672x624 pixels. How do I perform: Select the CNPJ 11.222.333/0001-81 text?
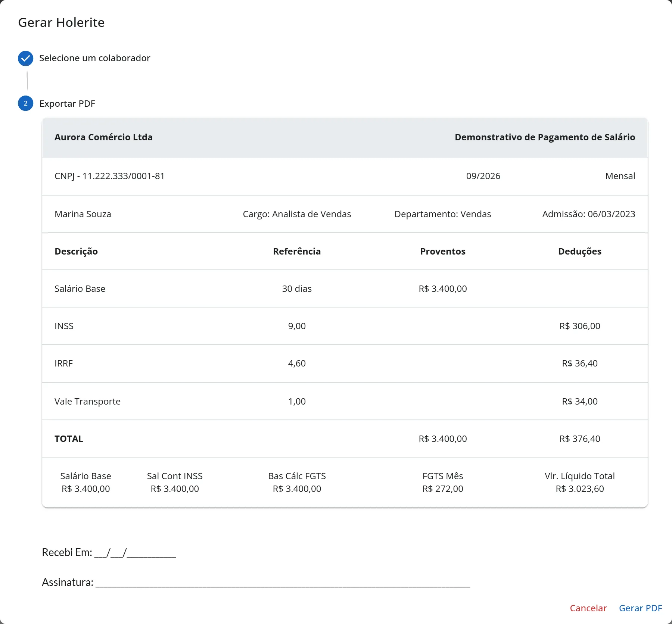click(x=109, y=176)
